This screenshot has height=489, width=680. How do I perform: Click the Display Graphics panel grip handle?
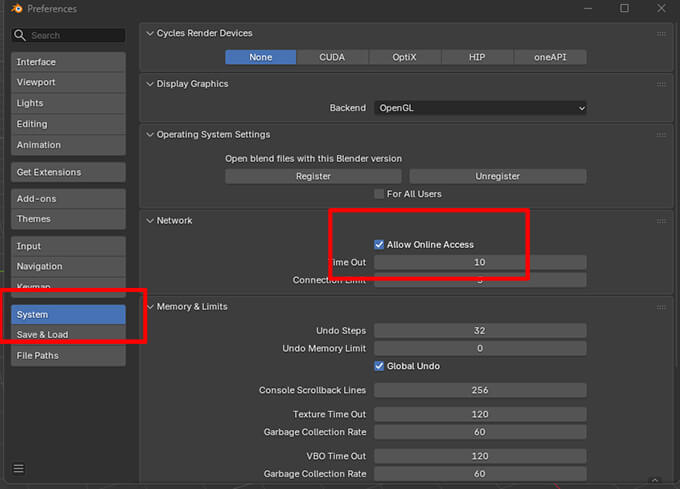(661, 84)
